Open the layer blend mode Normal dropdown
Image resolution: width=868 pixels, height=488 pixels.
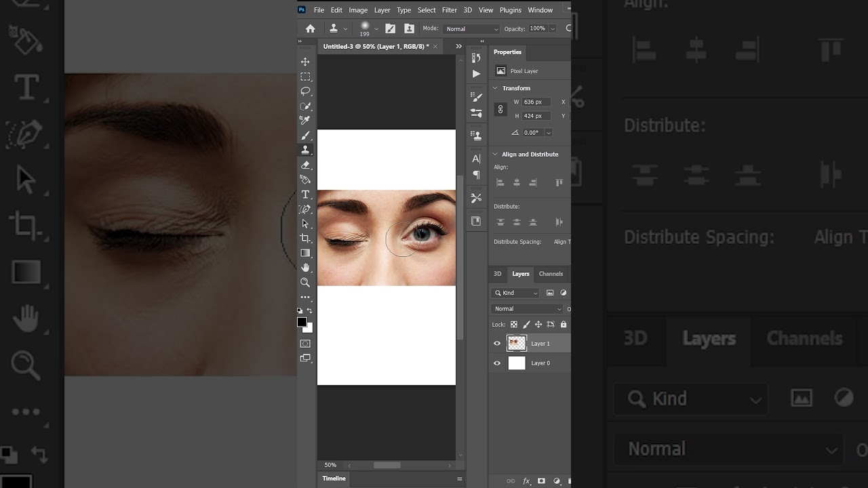coord(527,309)
